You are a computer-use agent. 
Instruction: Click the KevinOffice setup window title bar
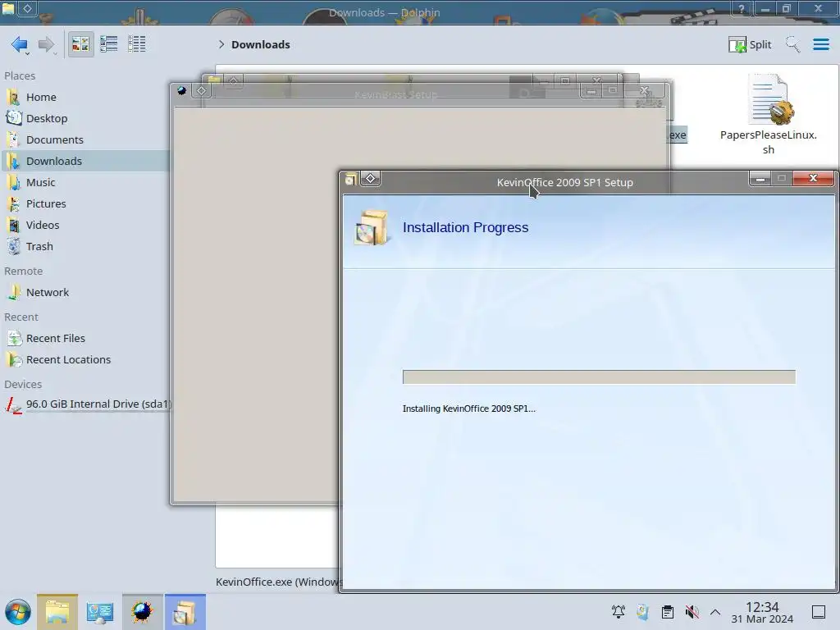564,183
